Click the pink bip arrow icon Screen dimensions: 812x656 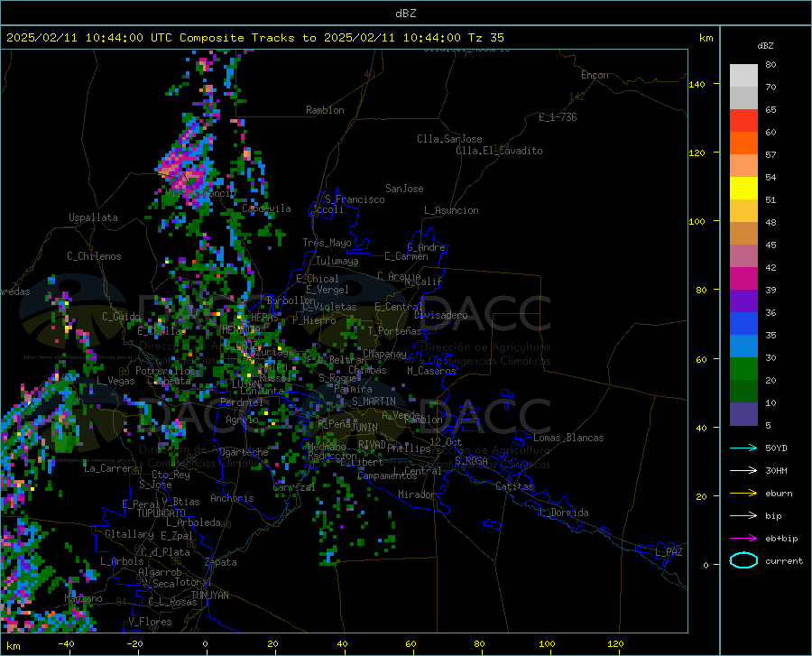743,515
